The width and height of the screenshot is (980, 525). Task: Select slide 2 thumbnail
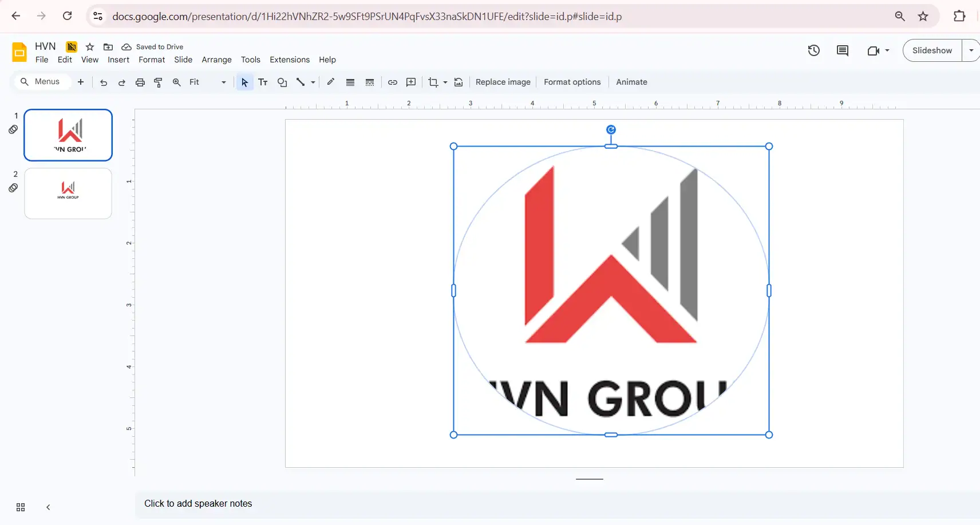68,194
